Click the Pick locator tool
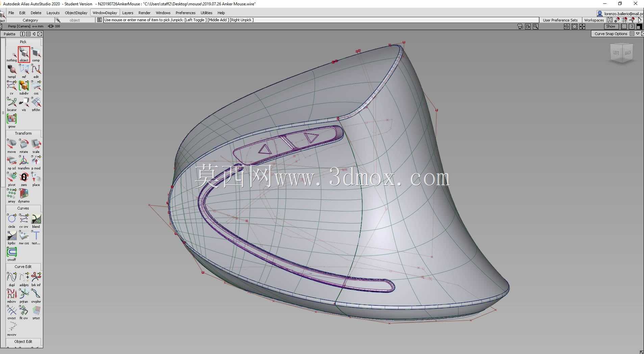The height and width of the screenshot is (354, 644). pyautogui.click(x=11, y=104)
